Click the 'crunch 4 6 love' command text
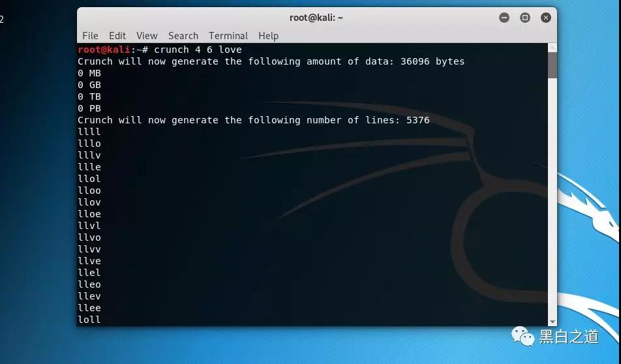The height and width of the screenshot is (364, 621). (x=198, y=50)
